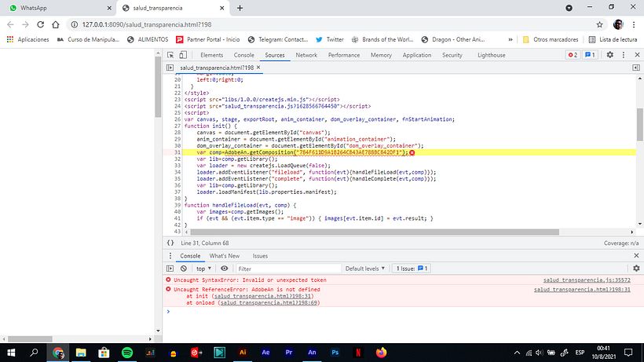Viewport: 644px width, 362px height.
Task: Pretty print the source with braces icon
Action: tap(170, 243)
